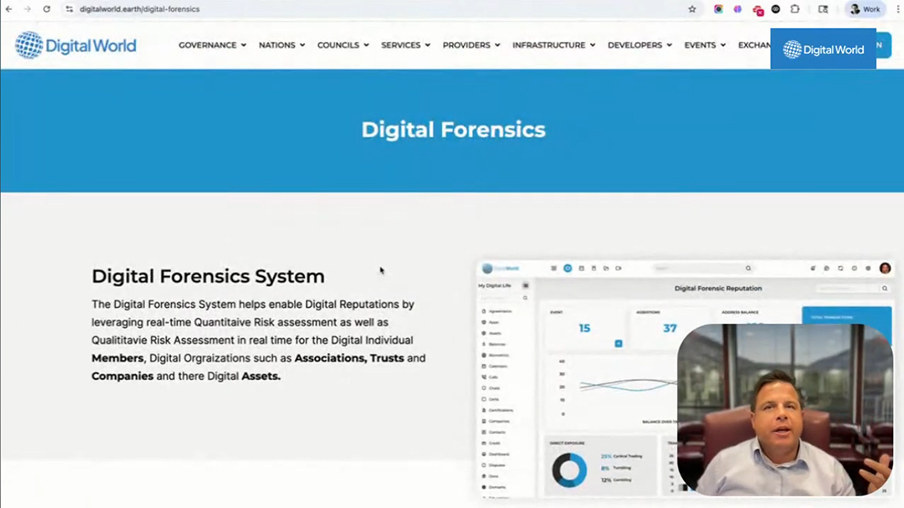Open the Services menu
This screenshot has height=508, width=904.
[405, 45]
